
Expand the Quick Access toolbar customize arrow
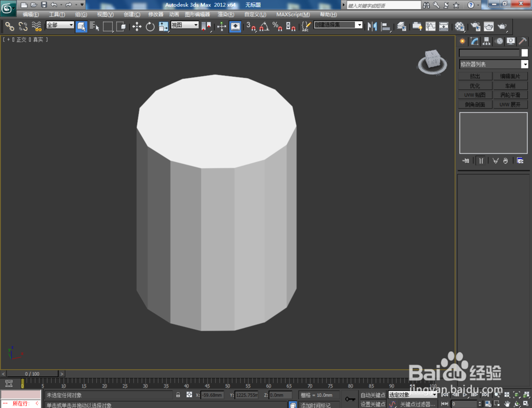click(x=82, y=5)
